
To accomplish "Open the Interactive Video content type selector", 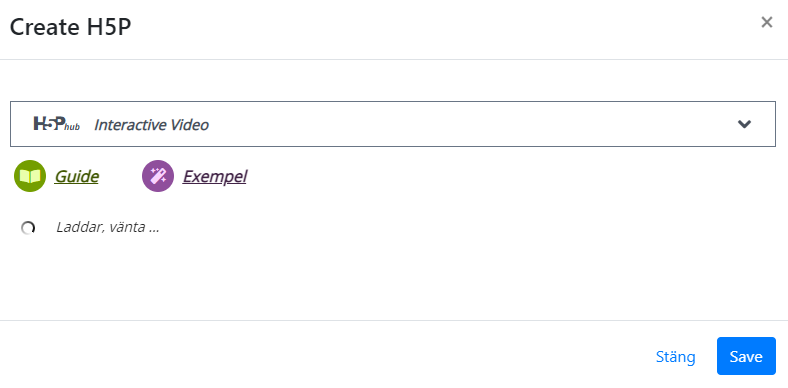I will pyautogui.click(x=392, y=124).
